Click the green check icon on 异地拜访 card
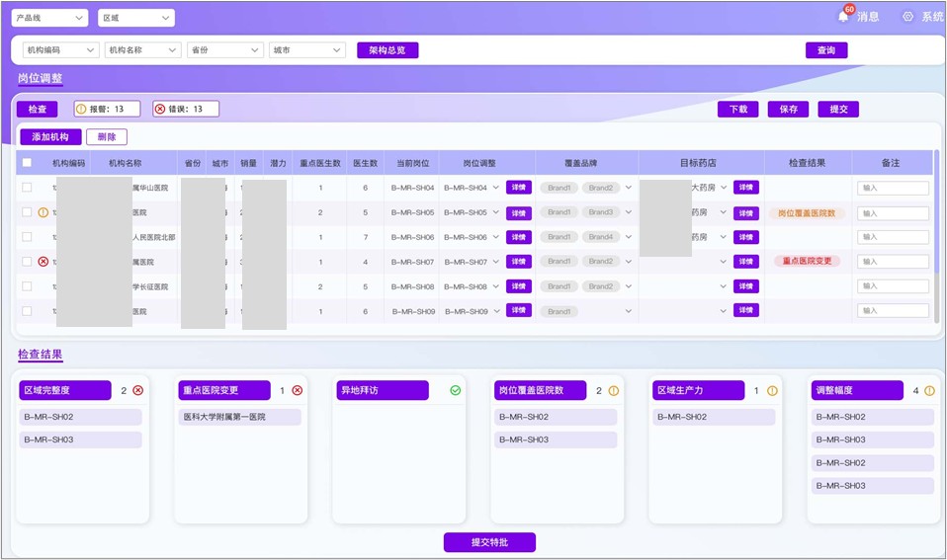947x560 pixels. [456, 390]
